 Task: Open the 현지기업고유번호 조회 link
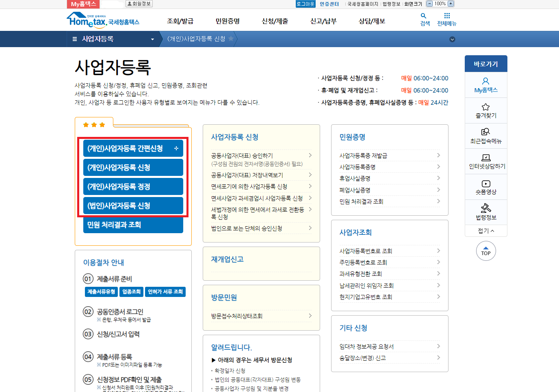click(x=366, y=297)
